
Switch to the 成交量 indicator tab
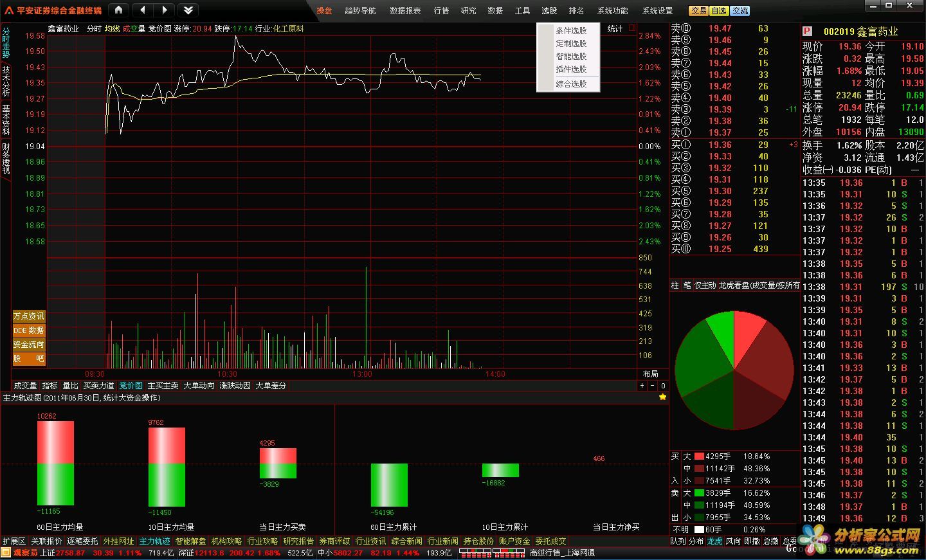click(26, 385)
